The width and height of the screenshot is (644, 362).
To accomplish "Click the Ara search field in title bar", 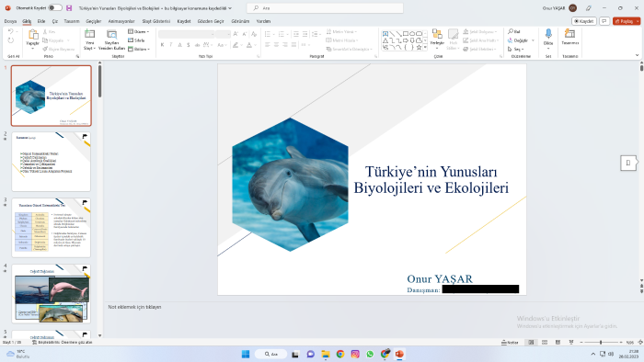I will [x=325, y=7].
